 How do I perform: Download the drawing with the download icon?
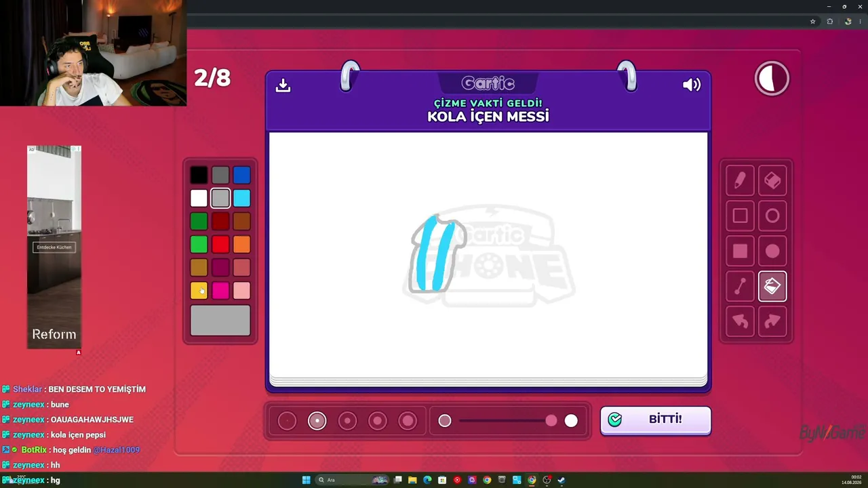tap(283, 85)
